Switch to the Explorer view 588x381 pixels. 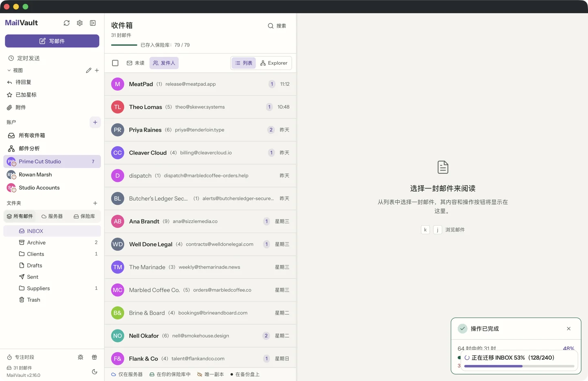274,63
